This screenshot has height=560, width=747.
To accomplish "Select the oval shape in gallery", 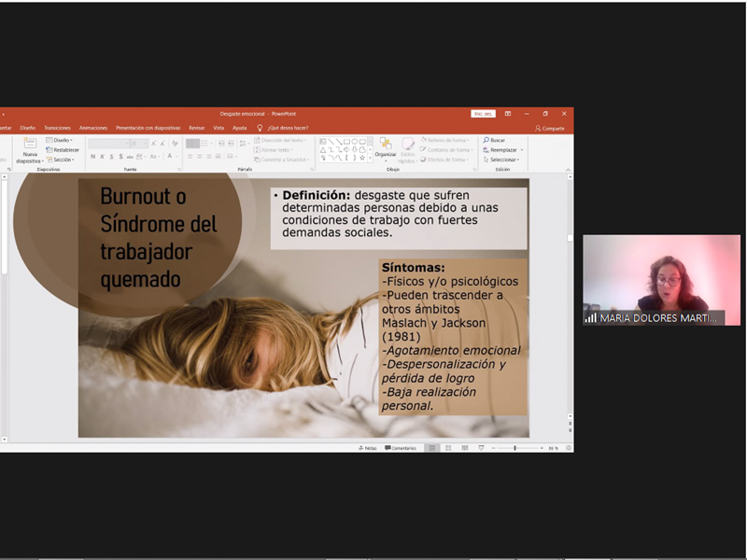I will pos(355,142).
